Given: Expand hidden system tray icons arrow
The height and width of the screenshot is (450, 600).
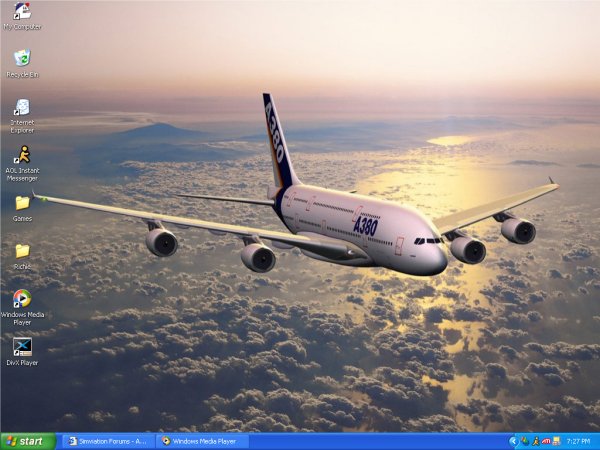Looking at the screenshot, I should coord(513,441).
